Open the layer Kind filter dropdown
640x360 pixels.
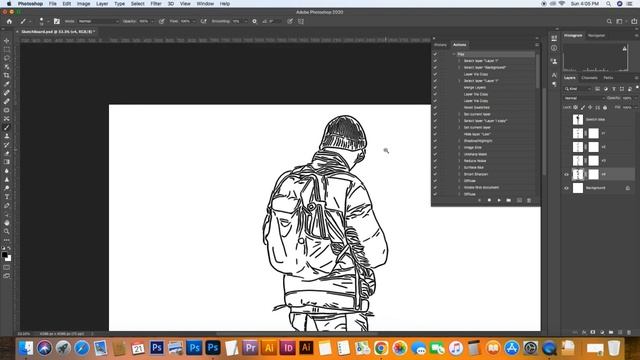(x=578, y=89)
